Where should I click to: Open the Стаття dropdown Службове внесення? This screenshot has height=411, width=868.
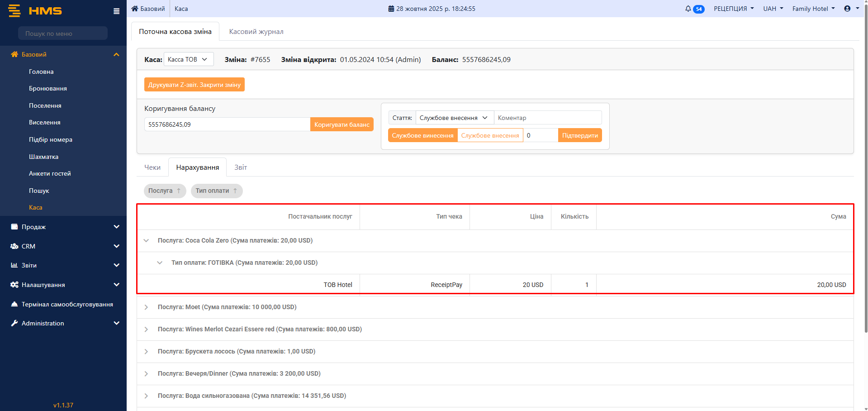454,118
